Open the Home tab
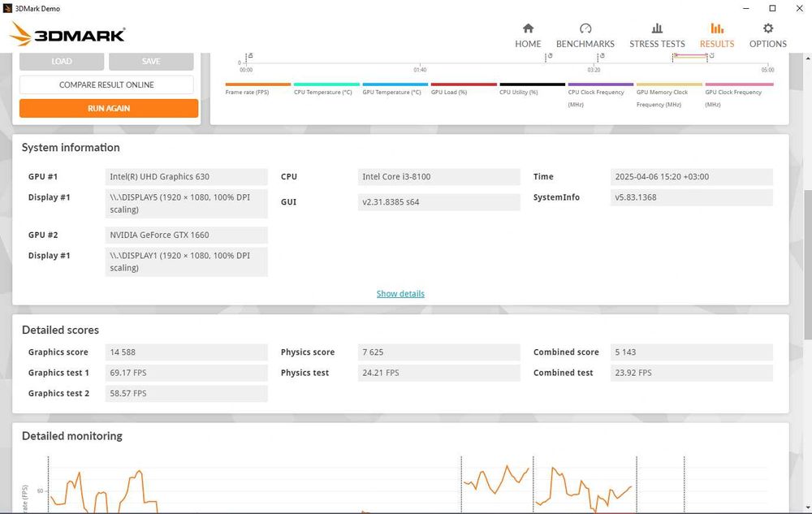812x514 pixels. (x=528, y=36)
